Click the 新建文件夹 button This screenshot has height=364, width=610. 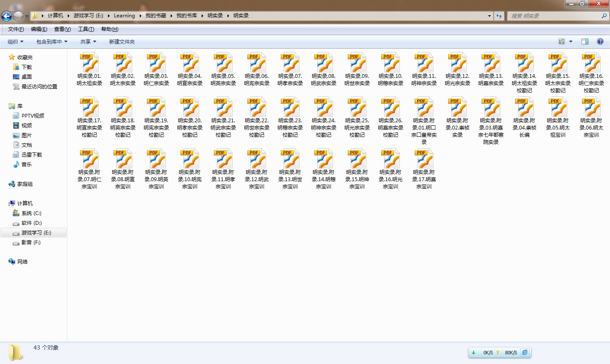pyautogui.click(x=122, y=41)
